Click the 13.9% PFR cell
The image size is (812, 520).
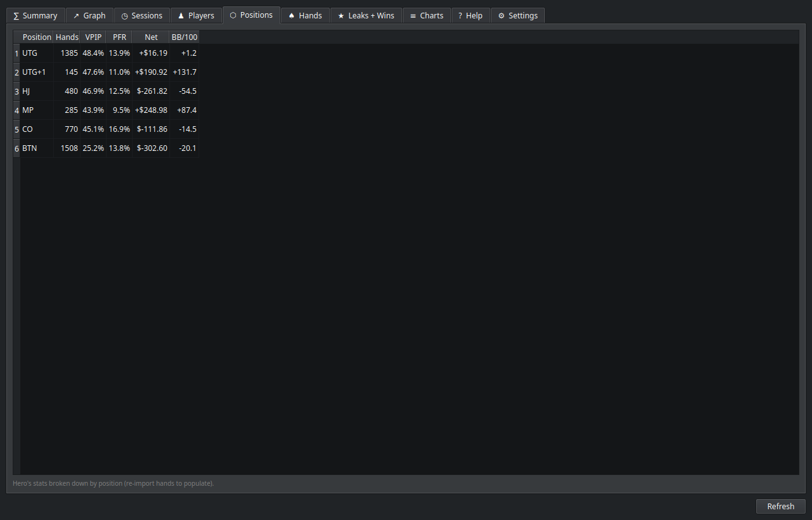(119, 53)
